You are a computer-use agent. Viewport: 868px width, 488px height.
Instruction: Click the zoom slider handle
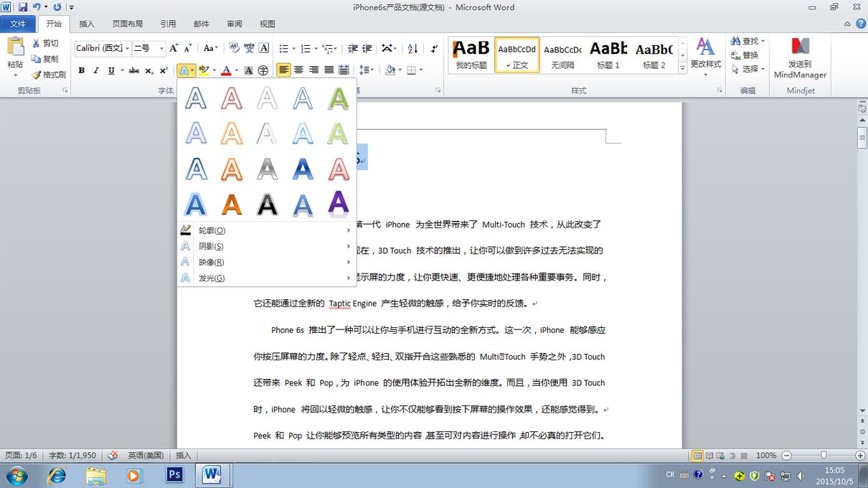(x=824, y=456)
